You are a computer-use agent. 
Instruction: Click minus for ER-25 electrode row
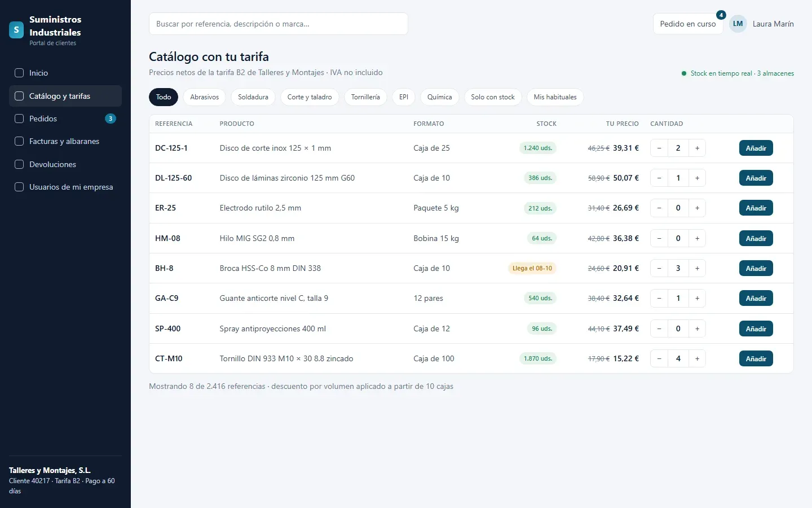pos(659,208)
